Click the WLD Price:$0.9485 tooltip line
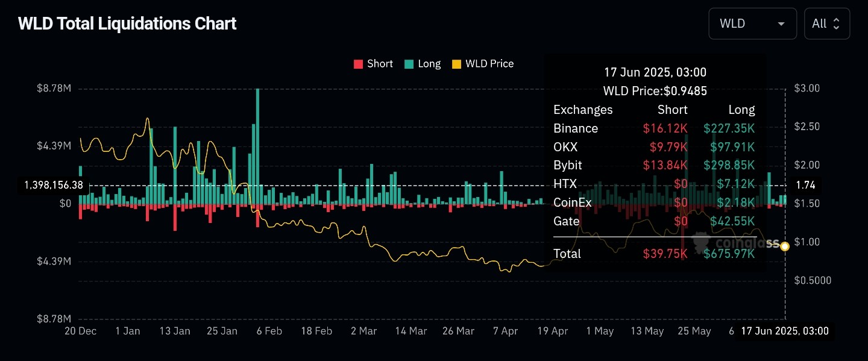Image resolution: width=868 pixels, height=361 pixels. tap(655, 91)
